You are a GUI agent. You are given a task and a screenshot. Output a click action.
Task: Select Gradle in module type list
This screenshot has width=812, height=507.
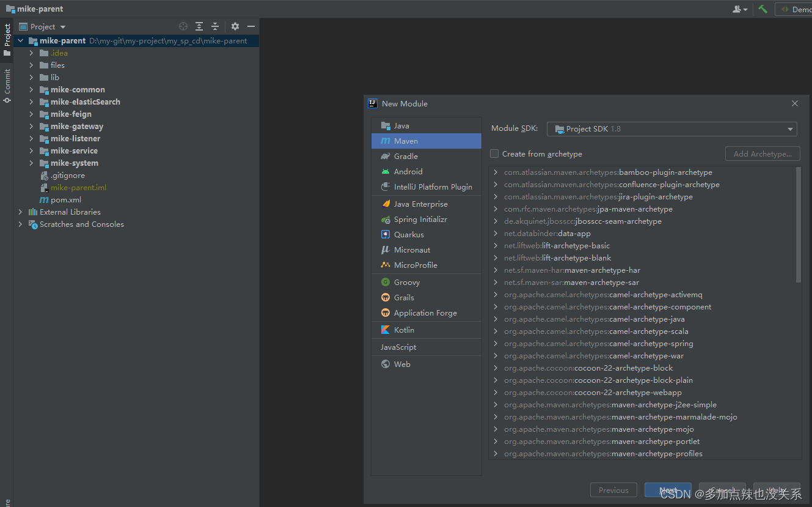426,156
